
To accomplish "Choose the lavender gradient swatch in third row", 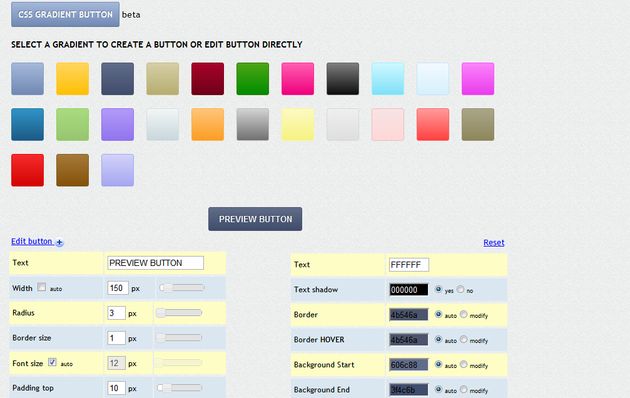I will click(118, 170).
